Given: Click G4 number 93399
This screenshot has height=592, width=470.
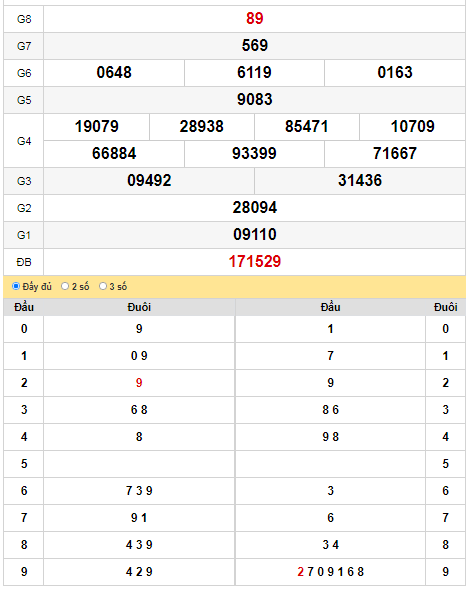Looking at the screenshot, I should (x=254, y=154).
